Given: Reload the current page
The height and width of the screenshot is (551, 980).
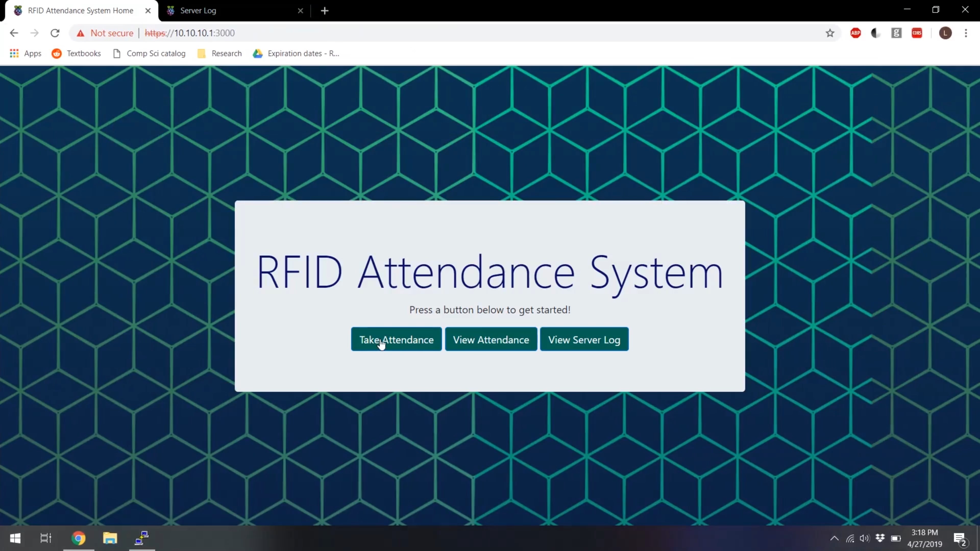Looking at the screenshot, I should (55, 33).
